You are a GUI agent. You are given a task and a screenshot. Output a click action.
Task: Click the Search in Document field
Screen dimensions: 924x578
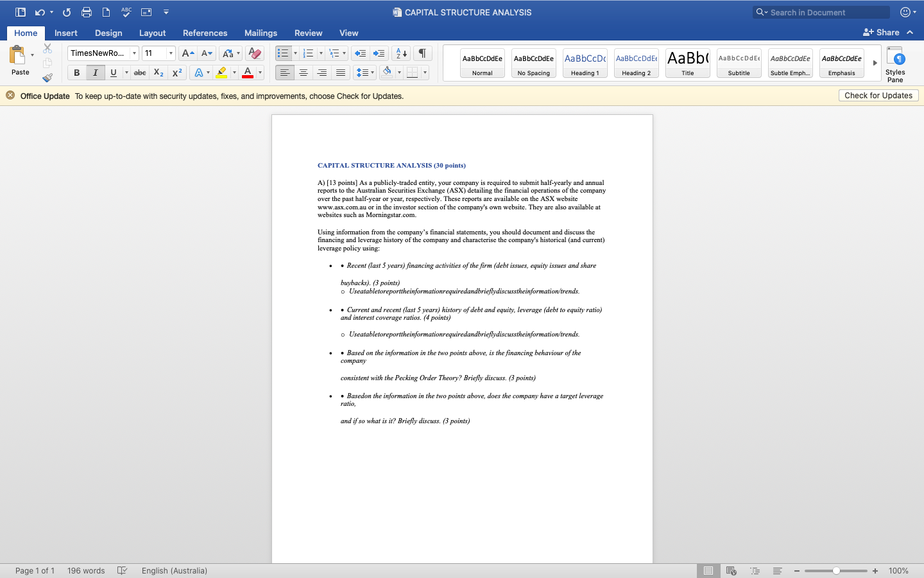(x=820, y=12)
